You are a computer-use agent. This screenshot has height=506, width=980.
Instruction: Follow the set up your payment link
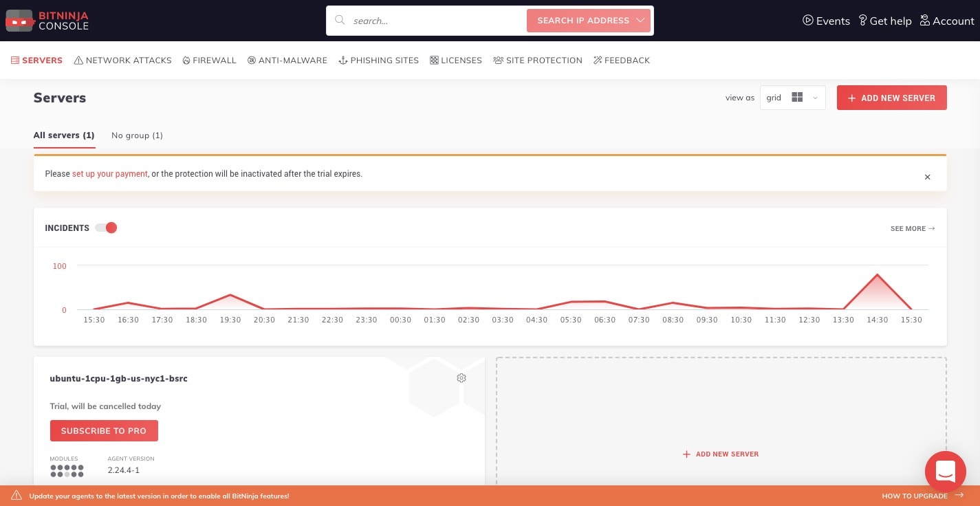(110, 174)
